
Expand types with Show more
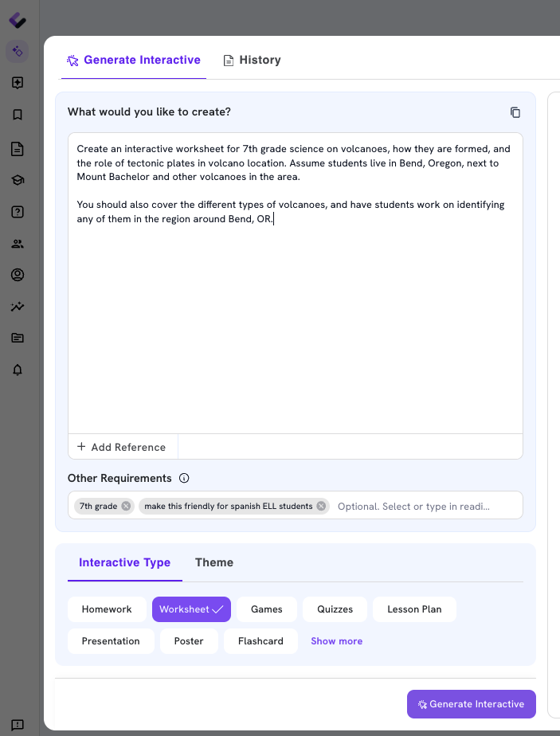tap(337, 641)
